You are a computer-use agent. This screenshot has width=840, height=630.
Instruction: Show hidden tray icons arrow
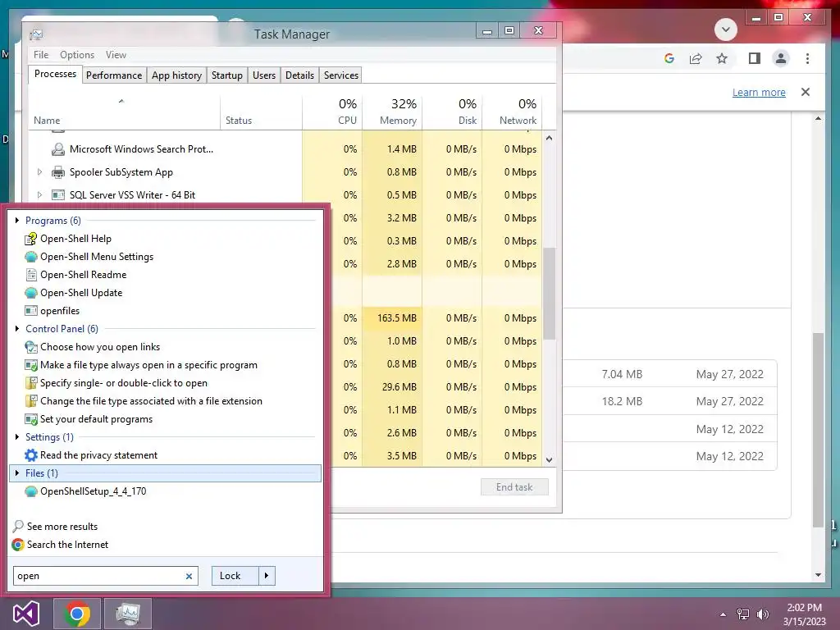point(723,614)
